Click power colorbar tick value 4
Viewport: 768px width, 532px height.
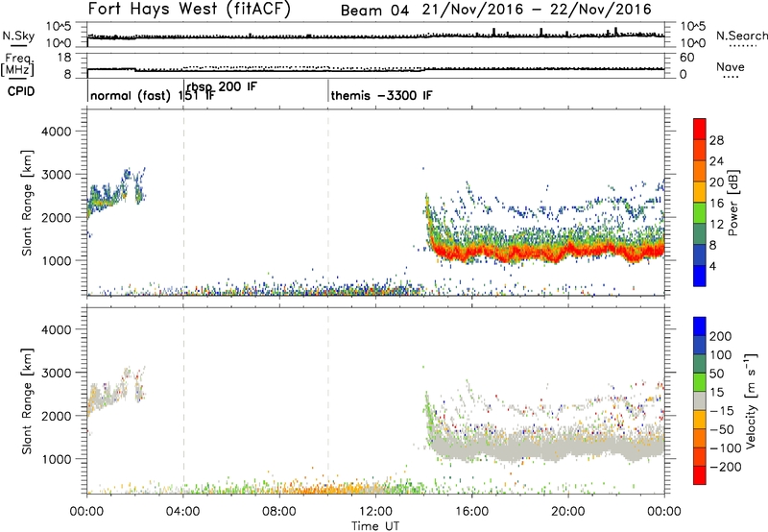[712, 266]
